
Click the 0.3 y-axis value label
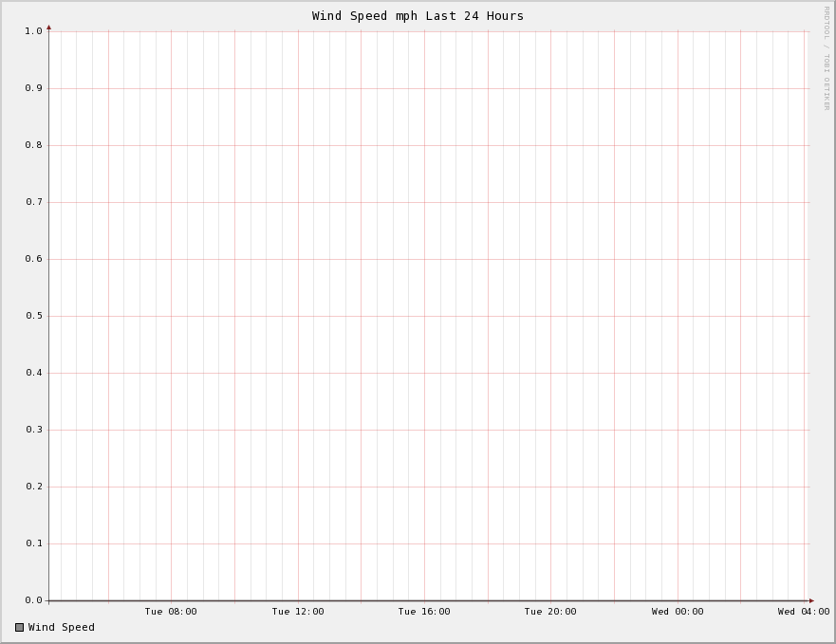coord(34,430)
